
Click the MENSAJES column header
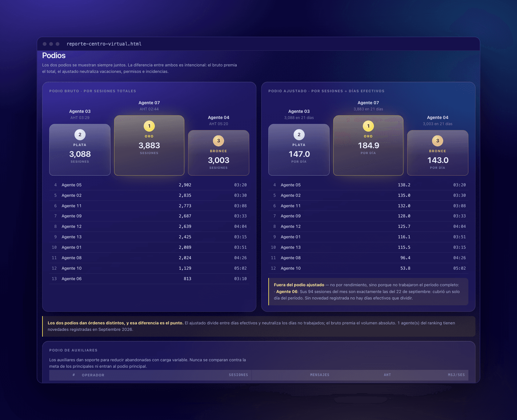[x=320, y=375]
